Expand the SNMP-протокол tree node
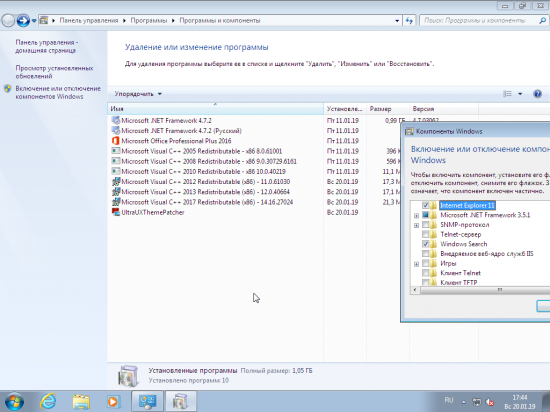The height and width of the screenshot is (412, 550). 416,225
